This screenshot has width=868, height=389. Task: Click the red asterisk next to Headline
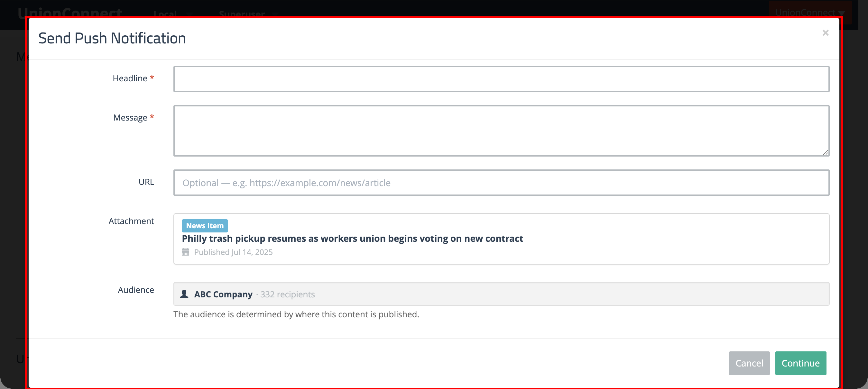click(x=152, y=77)
